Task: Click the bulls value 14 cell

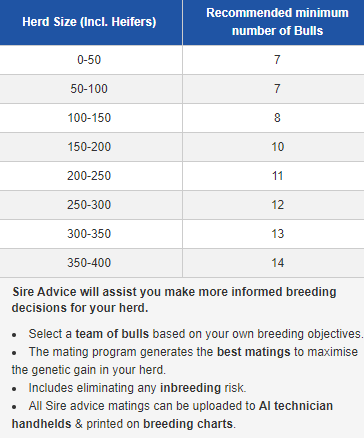Action: [273, 263]
